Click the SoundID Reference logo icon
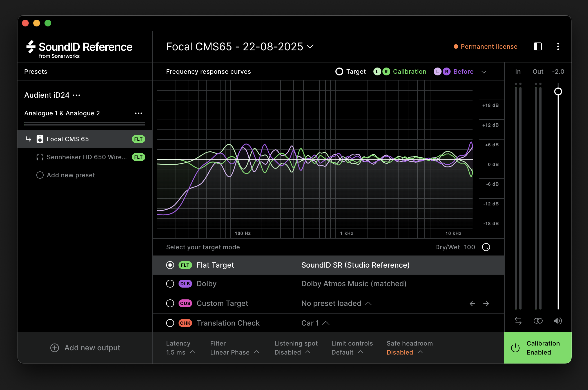 pyautogui.click(x=31, y=47)
